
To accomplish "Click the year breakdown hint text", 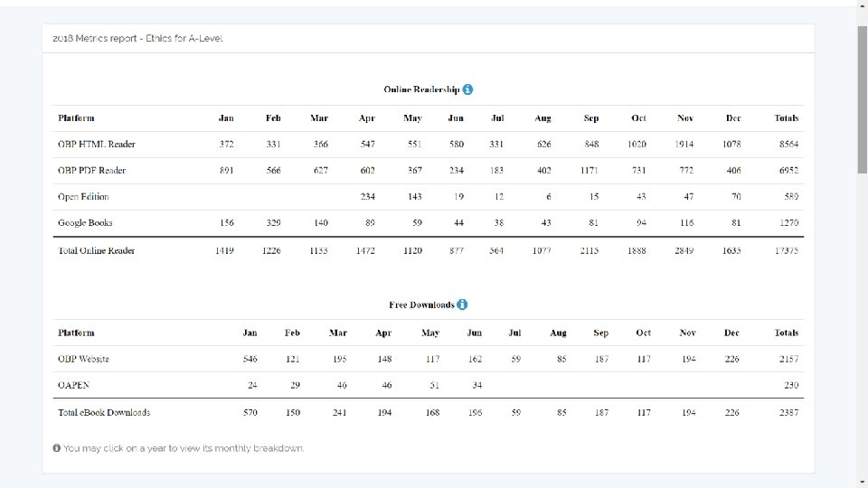I will point(184,448).
